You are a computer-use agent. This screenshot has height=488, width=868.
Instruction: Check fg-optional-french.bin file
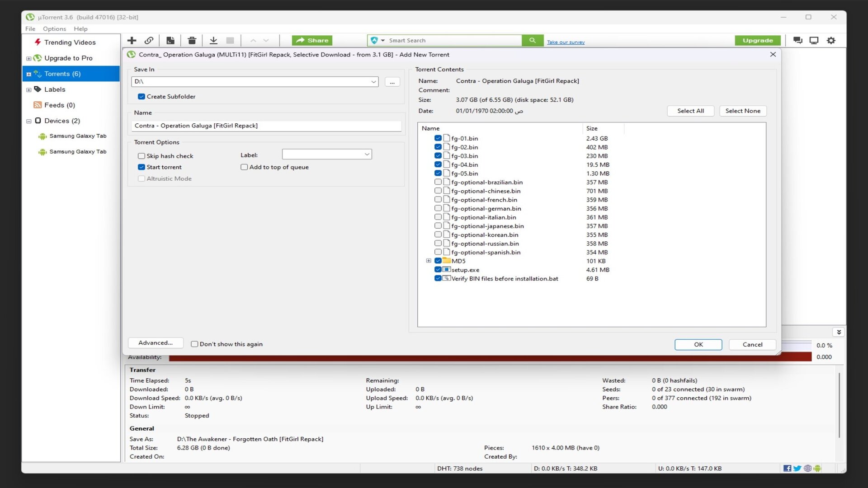[438, 200]
